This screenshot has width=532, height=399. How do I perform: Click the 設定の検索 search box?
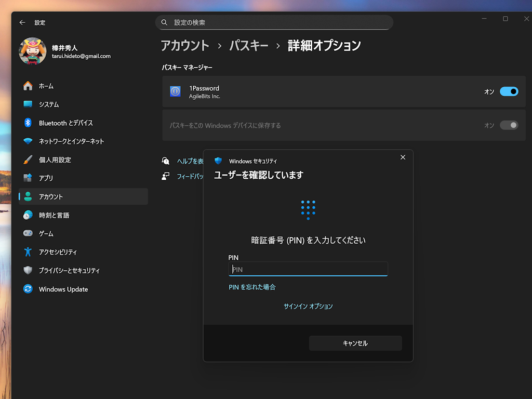point(274,22)
